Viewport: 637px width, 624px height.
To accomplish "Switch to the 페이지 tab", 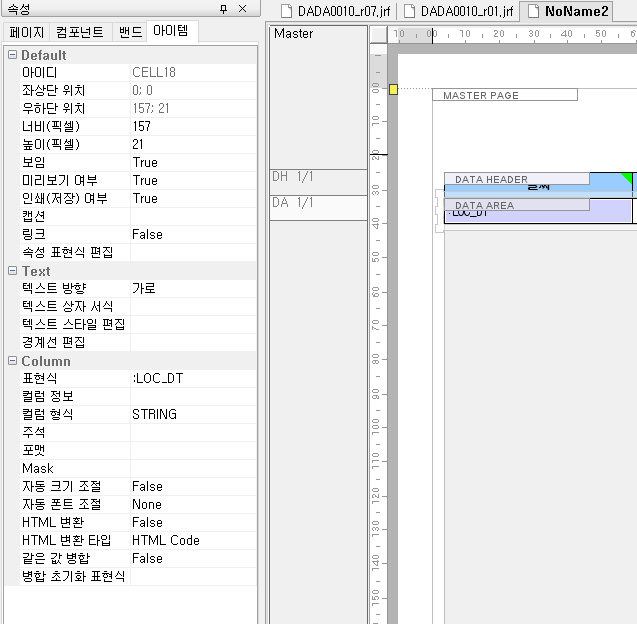I will click(26, 32).
